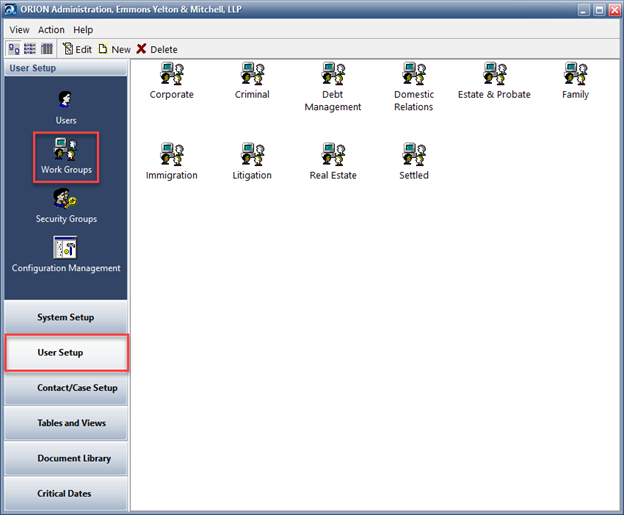Open the Domestic Relations work group icon
624x515 pixels.
pyautogui.click(x=414, y=74)
